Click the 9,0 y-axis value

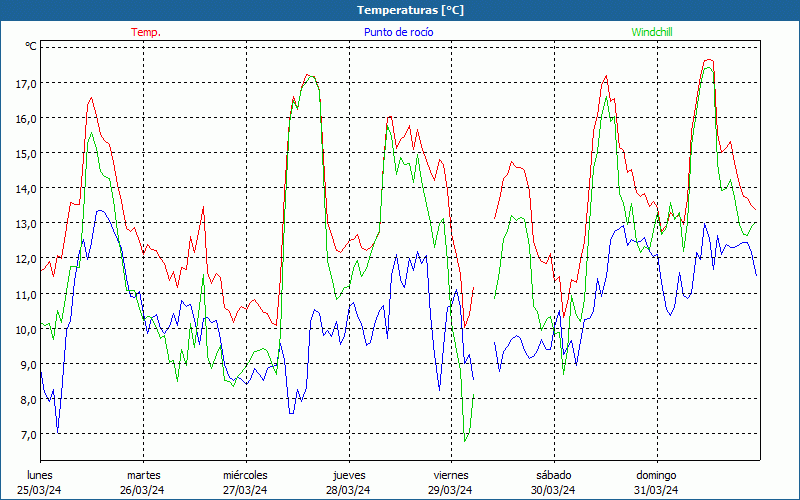29,365
